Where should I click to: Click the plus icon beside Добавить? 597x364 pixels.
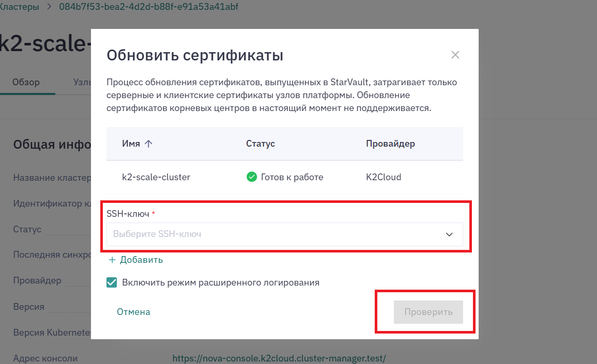coord(112,260)
